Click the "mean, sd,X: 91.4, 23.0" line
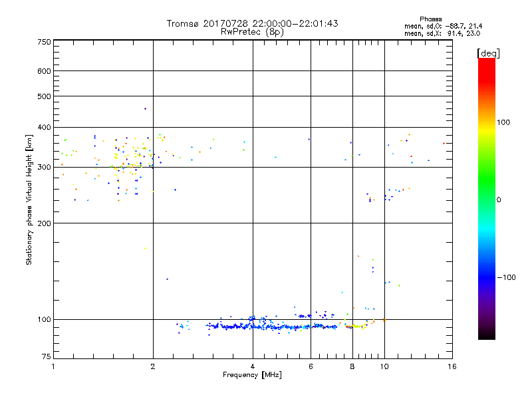 pos(442,33)
